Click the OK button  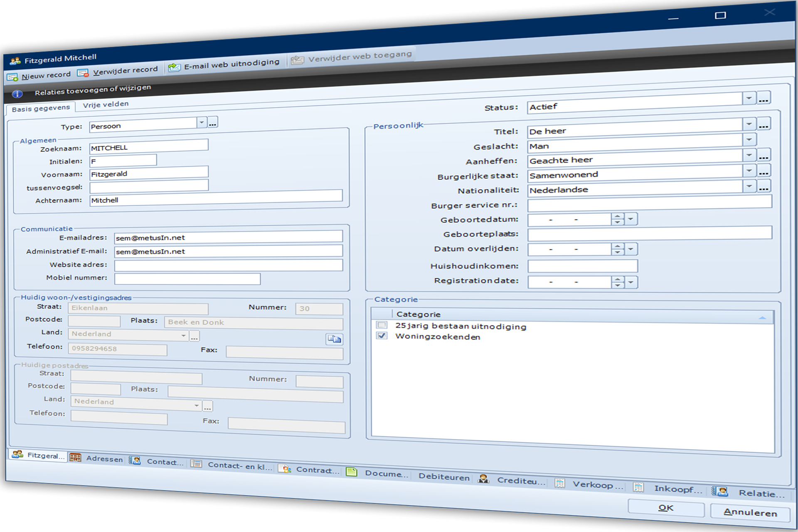click(666, 508)
